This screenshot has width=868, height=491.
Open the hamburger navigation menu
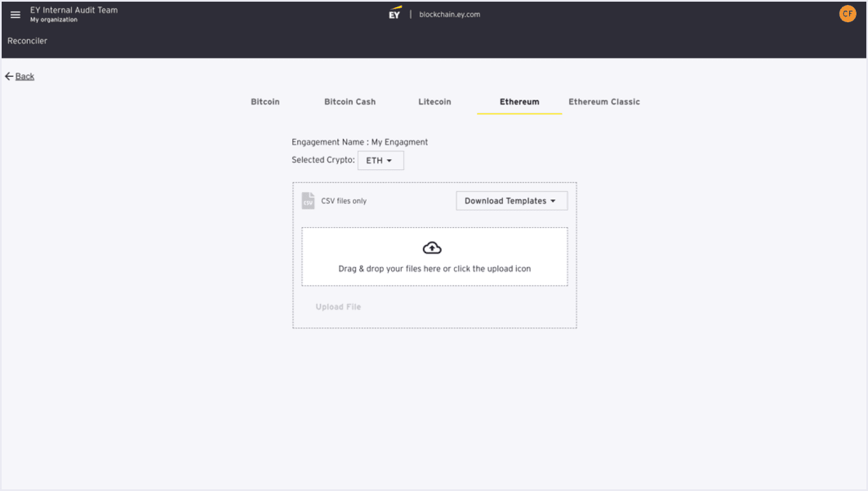pyautogui.click(x=15, y=15)
